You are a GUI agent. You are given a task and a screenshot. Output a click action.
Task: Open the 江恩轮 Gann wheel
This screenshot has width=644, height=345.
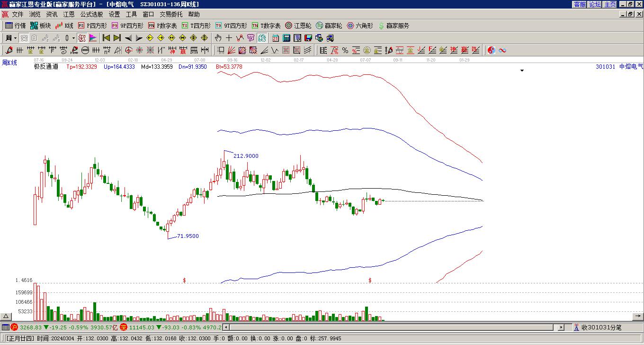pyautogui.click(x=298, y=26)
